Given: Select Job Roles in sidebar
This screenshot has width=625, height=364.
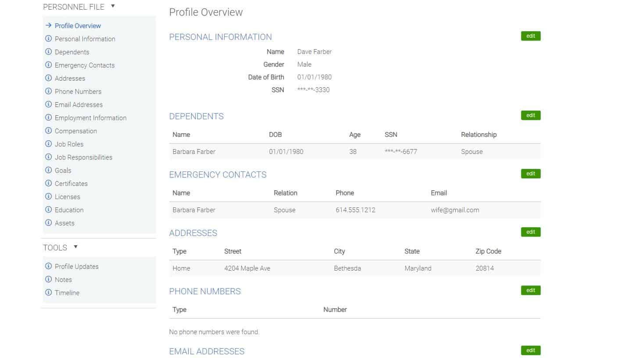Looking at the screenshot, I should (x=69, y=144).
